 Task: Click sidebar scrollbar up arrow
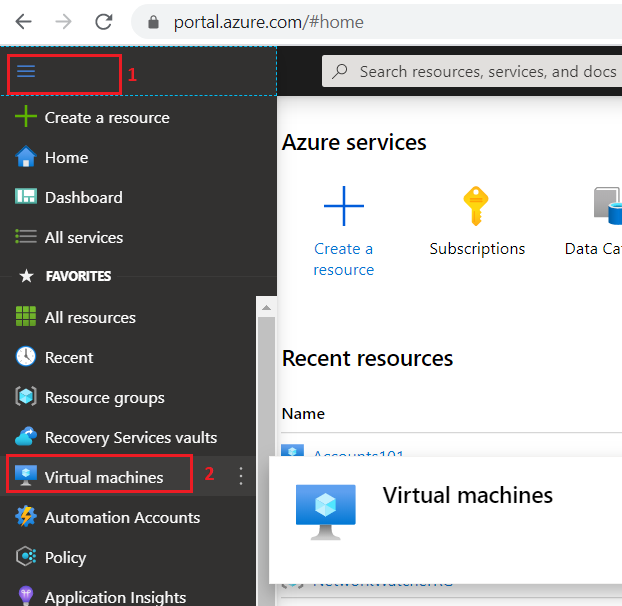[x=267, y=307]
